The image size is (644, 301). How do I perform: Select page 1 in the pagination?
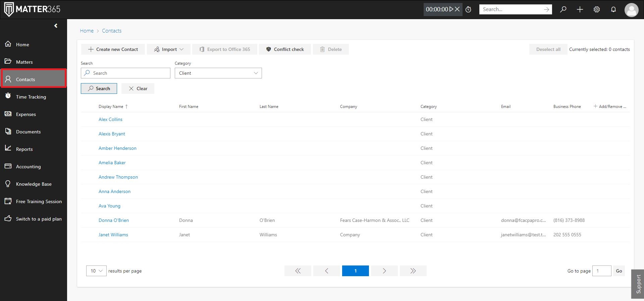[356, 271]
